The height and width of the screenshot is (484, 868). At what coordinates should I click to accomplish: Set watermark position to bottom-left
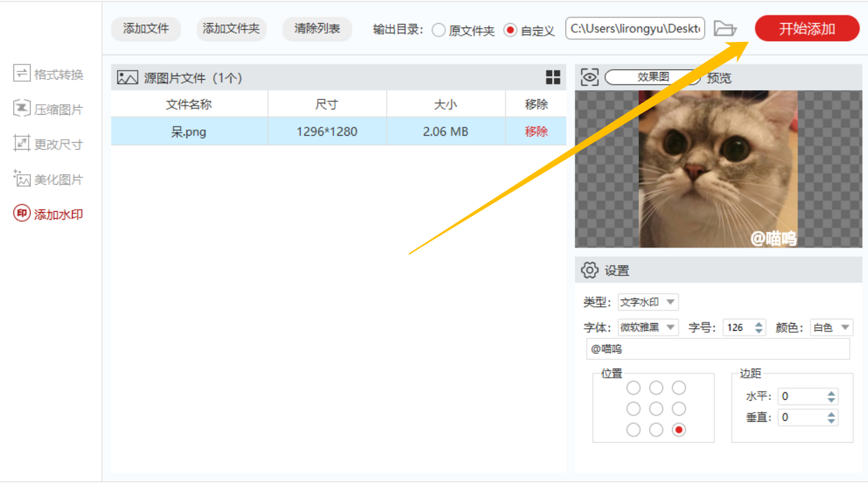tap(633, 430)
